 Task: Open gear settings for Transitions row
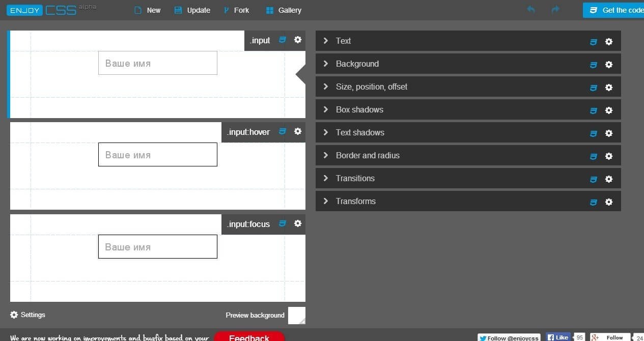coord(608,179)
